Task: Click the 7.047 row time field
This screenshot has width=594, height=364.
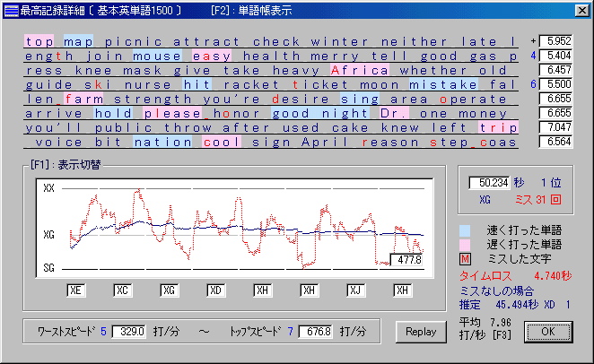Action: (x=555, y=127)
